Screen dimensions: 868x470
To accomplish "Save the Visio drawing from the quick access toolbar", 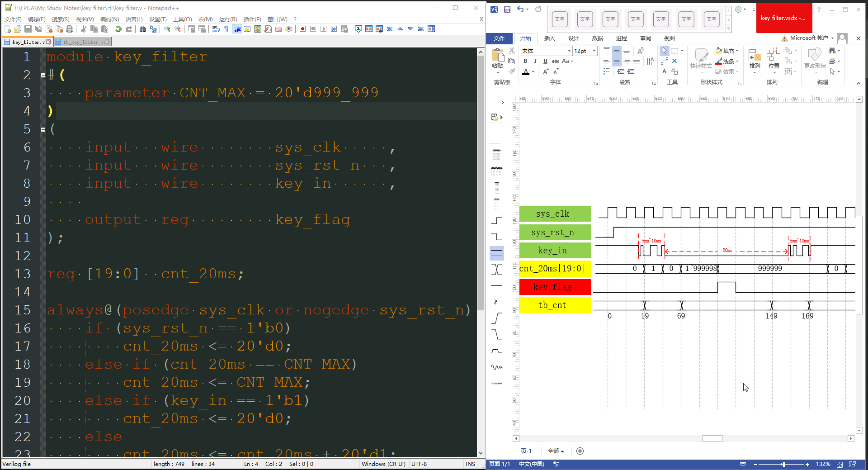I will tap(507, 9).
